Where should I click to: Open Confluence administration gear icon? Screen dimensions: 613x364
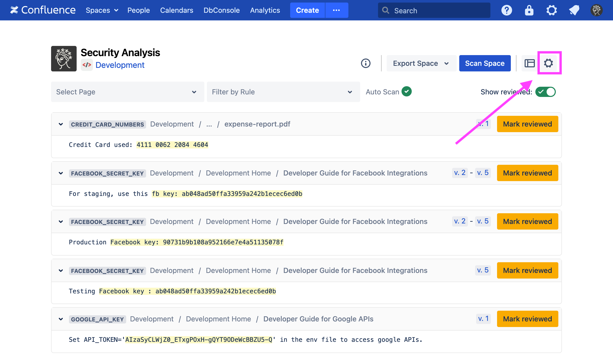[551, 10]
